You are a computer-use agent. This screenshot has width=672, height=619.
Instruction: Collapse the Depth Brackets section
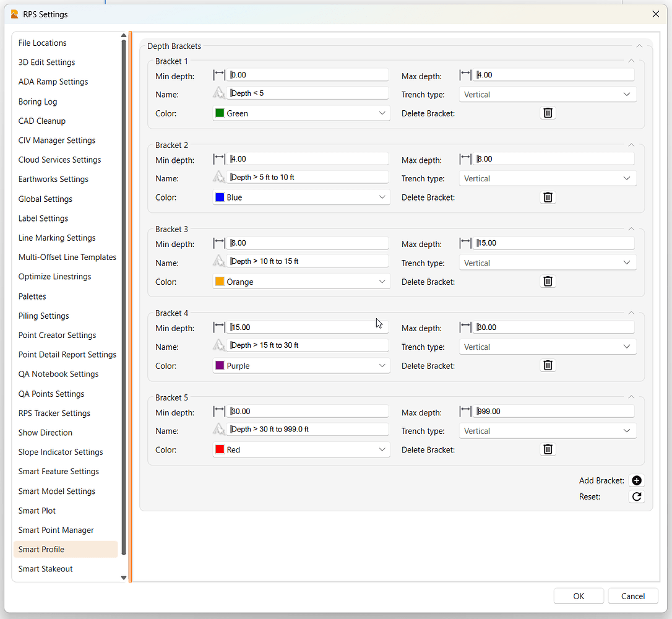tap(639, 46)
